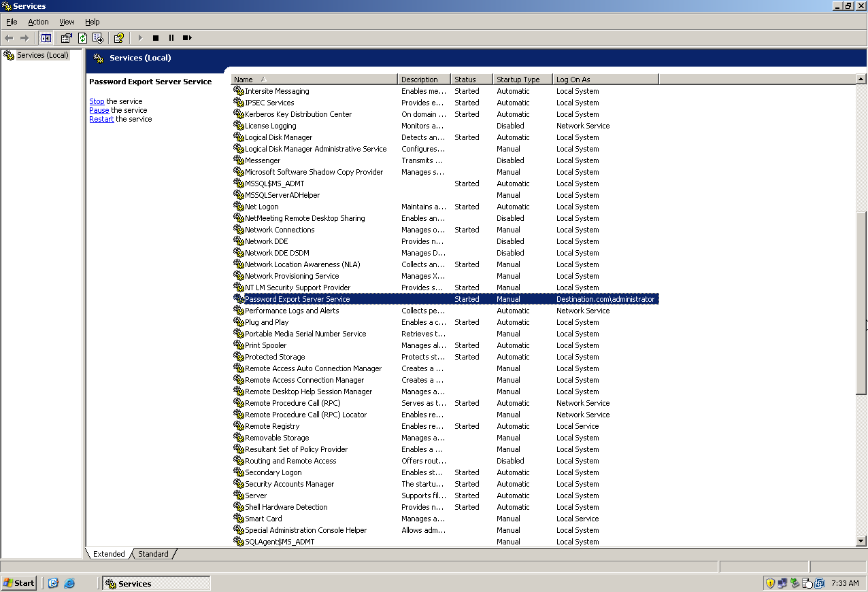
Task: Select the Routing and Remote Access row
Action: (x=445, y=461)
